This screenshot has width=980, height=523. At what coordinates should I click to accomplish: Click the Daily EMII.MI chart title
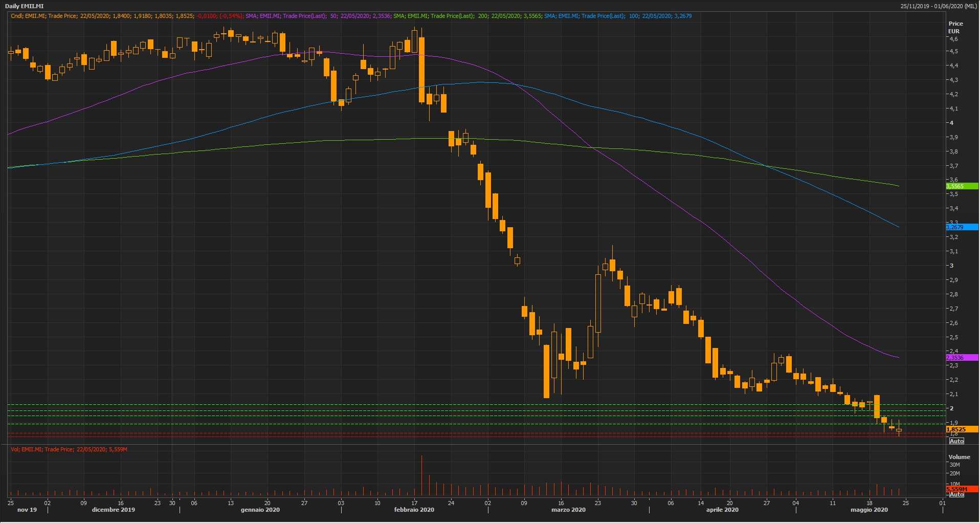coord(25,6)
